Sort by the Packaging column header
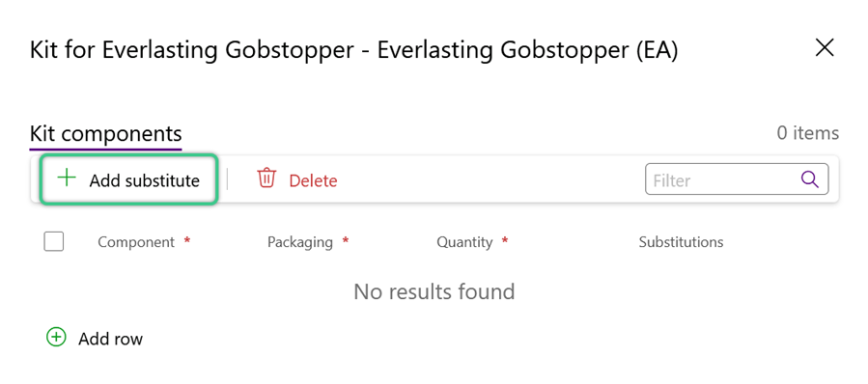868x384 pixels. pyautogui.click(x=300, y=242)
